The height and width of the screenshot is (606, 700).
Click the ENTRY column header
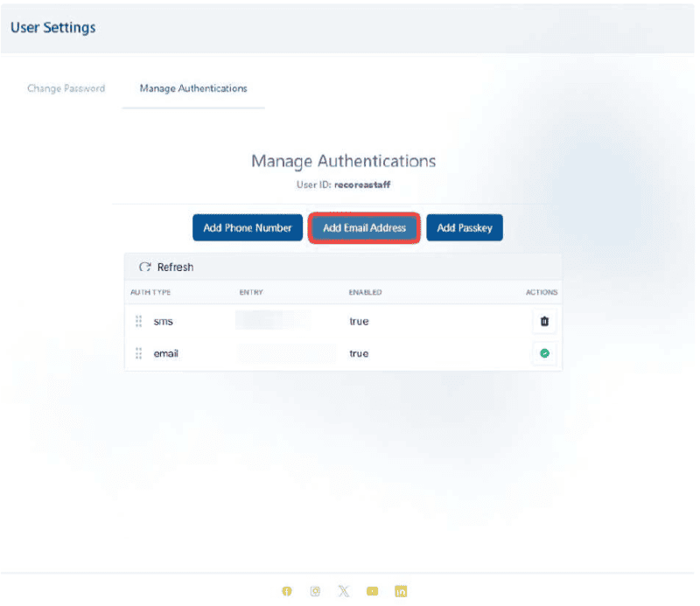pos(251,292)
